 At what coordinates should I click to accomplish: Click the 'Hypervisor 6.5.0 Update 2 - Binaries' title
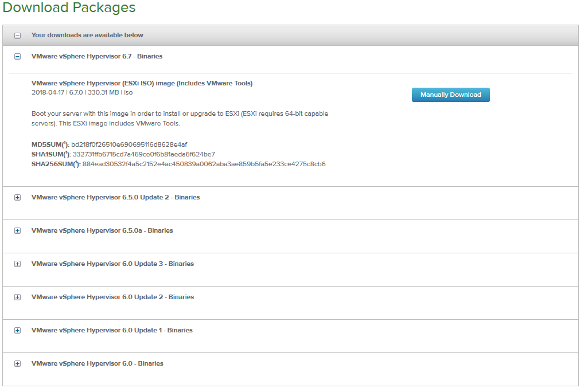[x=115, y=197]
